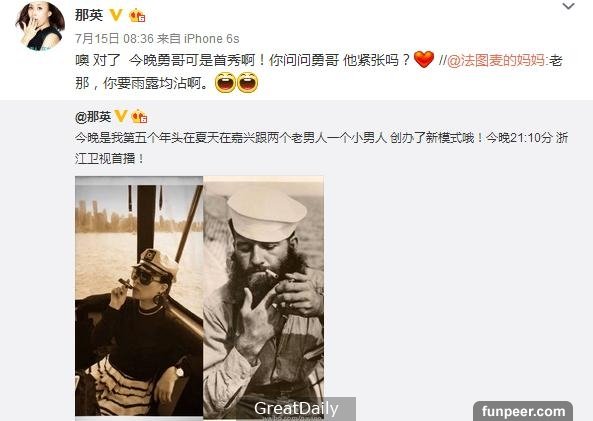Open the @那英 link in reposted post
This screenshot has width=593, height=421.
coord(93,117)
